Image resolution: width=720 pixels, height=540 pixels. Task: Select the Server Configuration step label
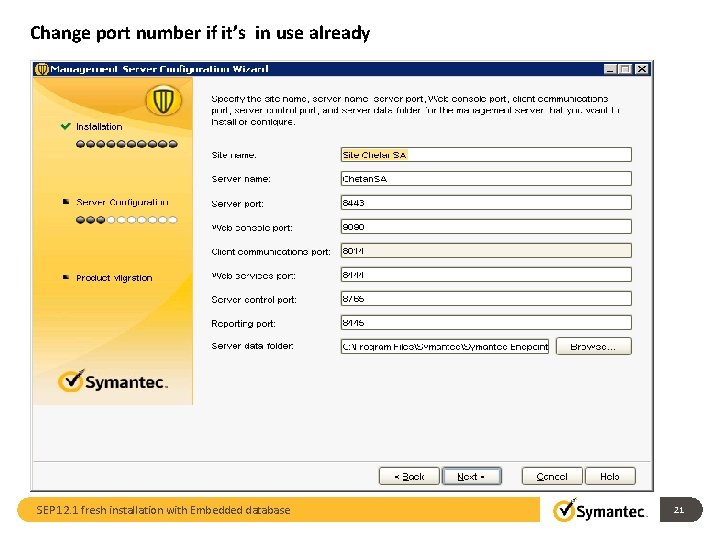(122, 202)
